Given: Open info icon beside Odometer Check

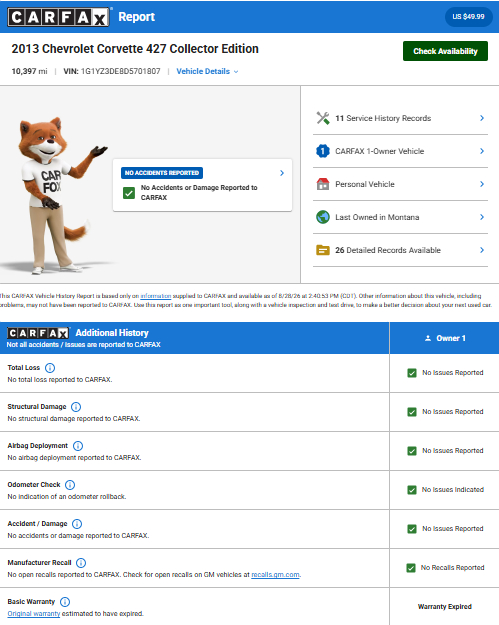Looking at the screenshot, I should (x=70, y=485).
